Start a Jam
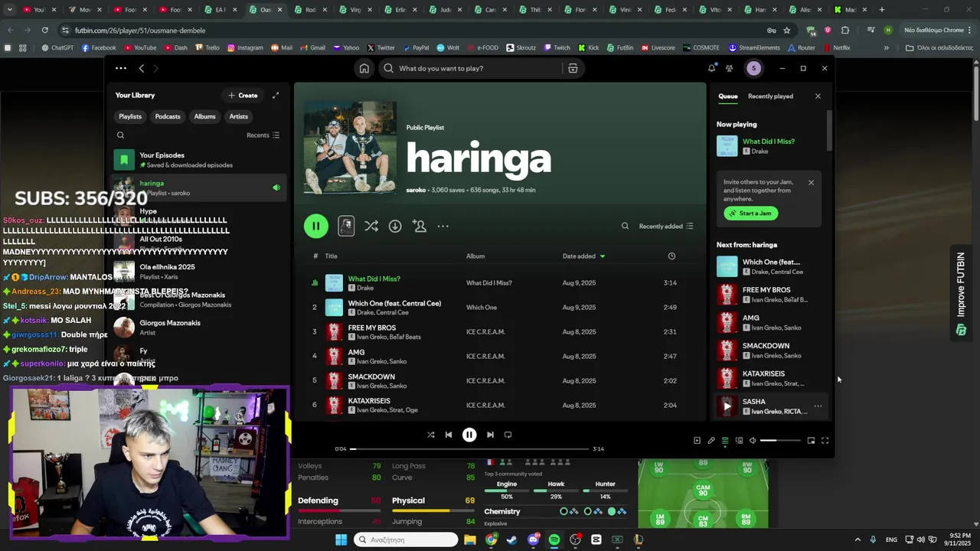 [x=751, y=214]
